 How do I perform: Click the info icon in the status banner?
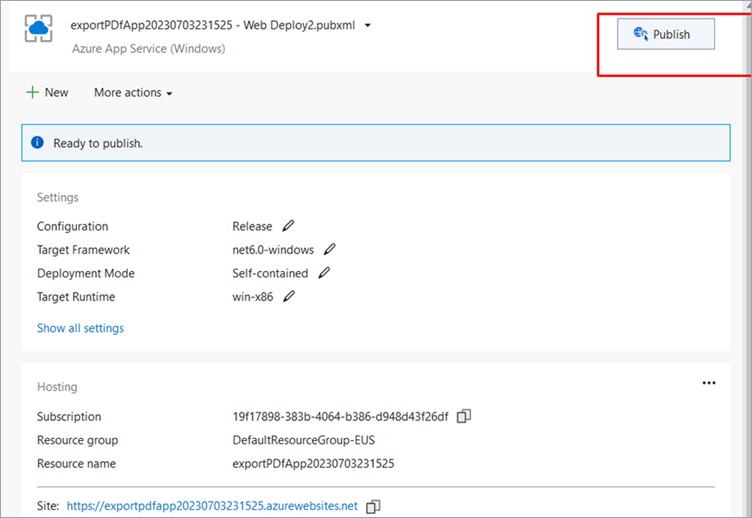(38, 143)
